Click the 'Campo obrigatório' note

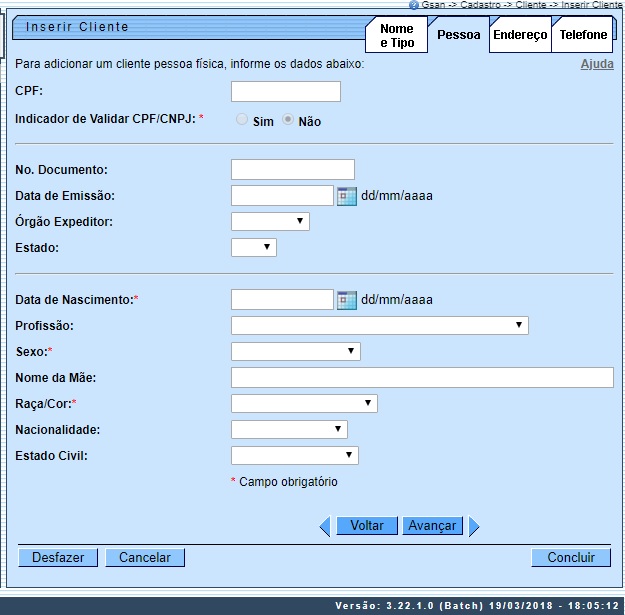coord(288,482)
